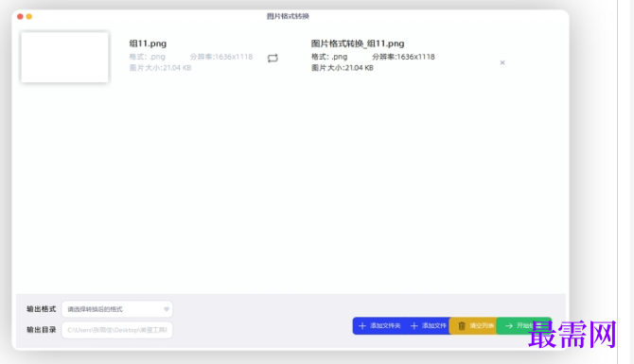Screen dimensions: 634x364
Task: Click the source file's greyed 格式: .png text
Action: pos(148,57)
